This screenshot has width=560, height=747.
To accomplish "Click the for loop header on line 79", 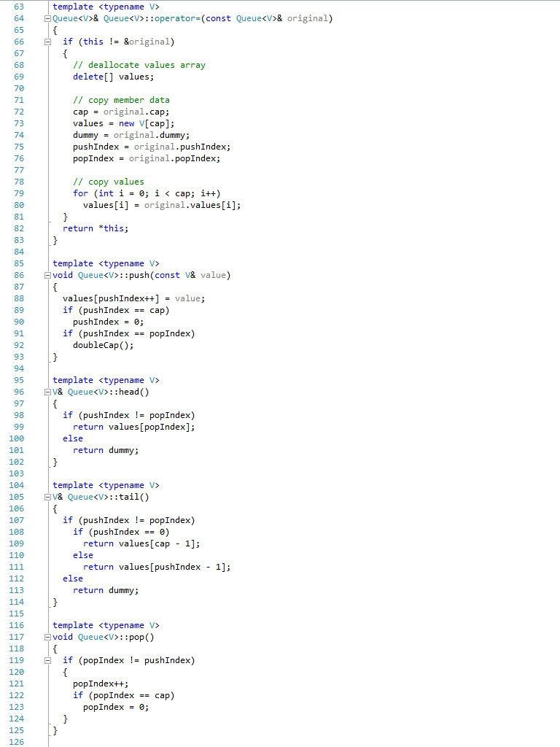I will [147, 193].
